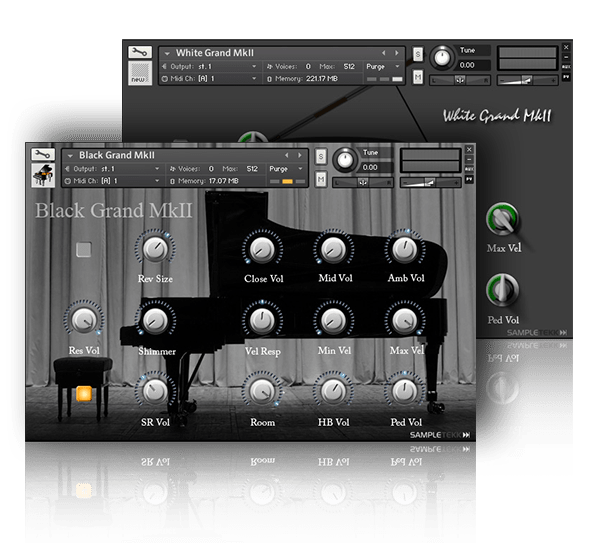Click the Close Vol knob

point(262,249)
